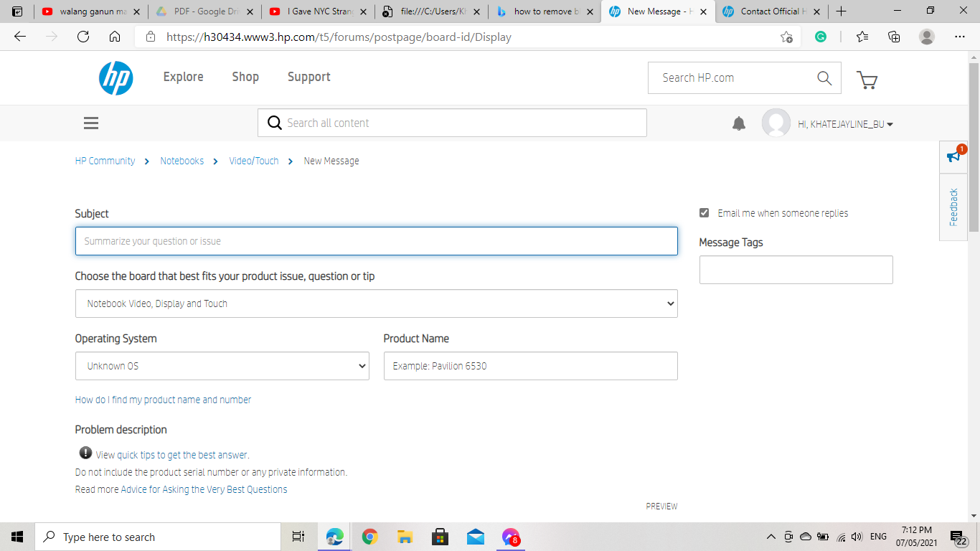The width and height of the screenshot is (980, 551).
Task: Open the taskbar clock and date
Action: [x=916, y=537]
